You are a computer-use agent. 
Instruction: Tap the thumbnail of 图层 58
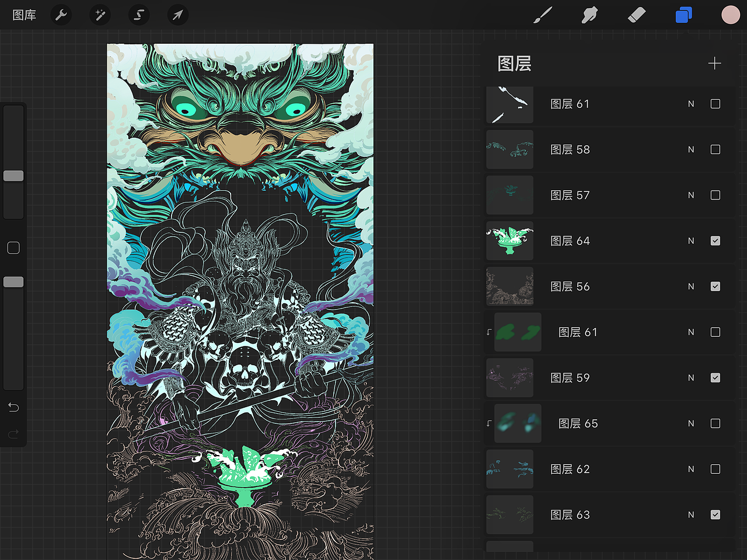pos(510,149)
